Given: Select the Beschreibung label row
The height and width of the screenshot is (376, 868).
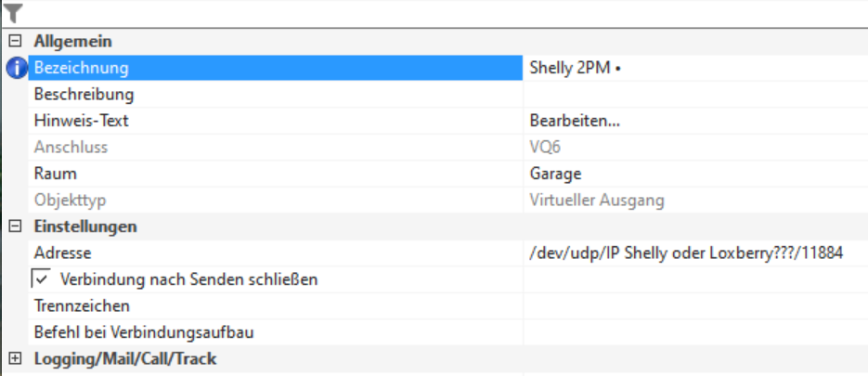Looking at the screenshot, I should pos(84,95).
